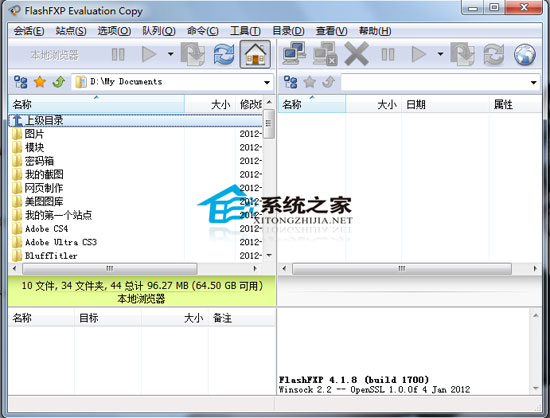Screen dimensions: 550x418
Task: Click the FlashFXP 4.1.8 log line
Action: pyautogui.click(x=354, y=380)
